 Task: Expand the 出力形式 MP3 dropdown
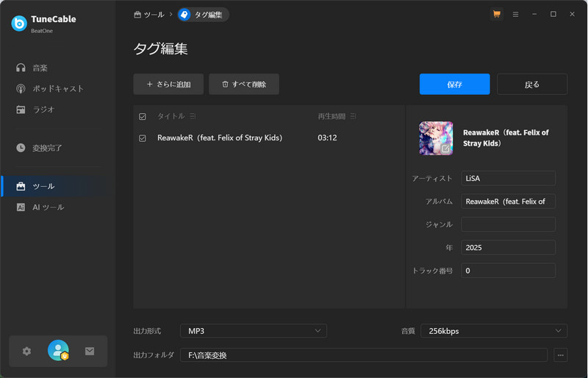[x=254, y=331]
